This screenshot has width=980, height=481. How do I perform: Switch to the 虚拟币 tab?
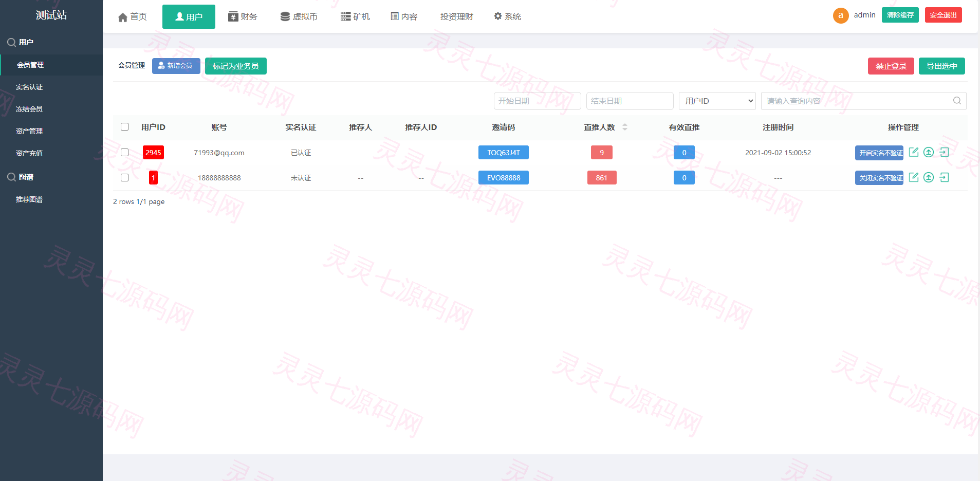click(299, 17)
